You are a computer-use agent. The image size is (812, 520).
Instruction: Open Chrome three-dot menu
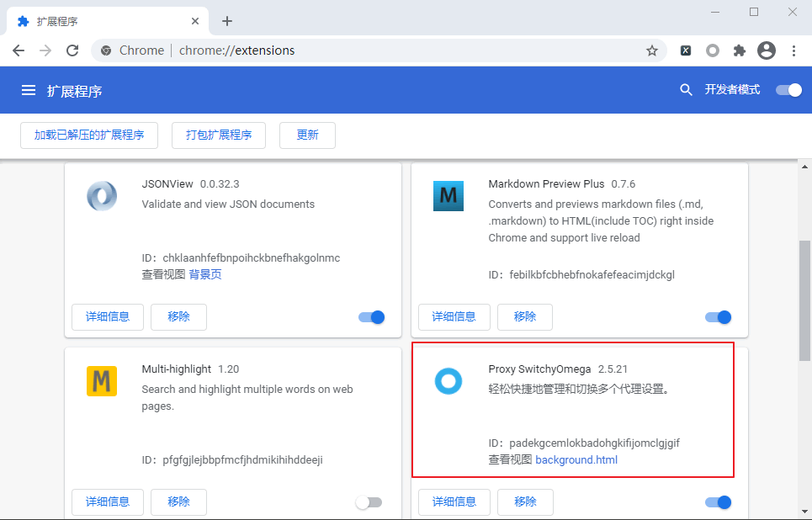pyautogui.click(x=793, y=50)
